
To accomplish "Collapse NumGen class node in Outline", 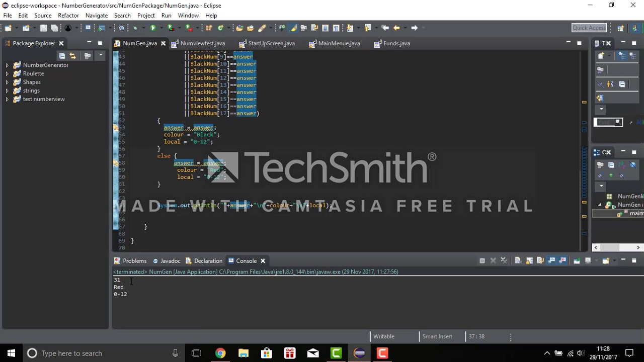I will (599, 205).
